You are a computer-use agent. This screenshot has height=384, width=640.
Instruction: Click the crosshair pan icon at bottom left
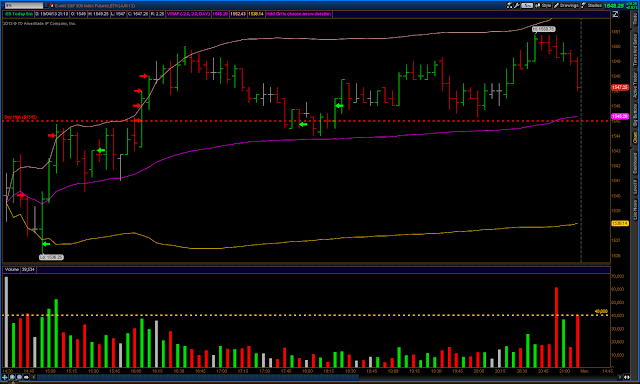(5, 377)
